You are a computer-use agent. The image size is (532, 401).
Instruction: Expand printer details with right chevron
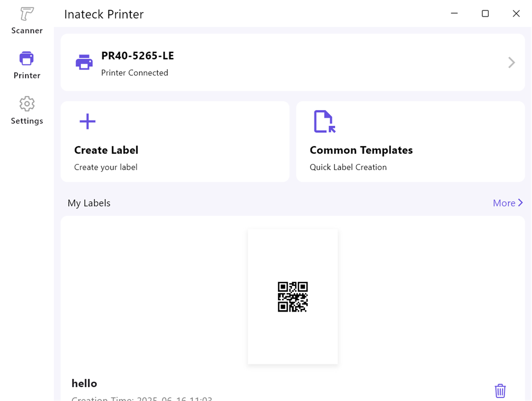512,63
